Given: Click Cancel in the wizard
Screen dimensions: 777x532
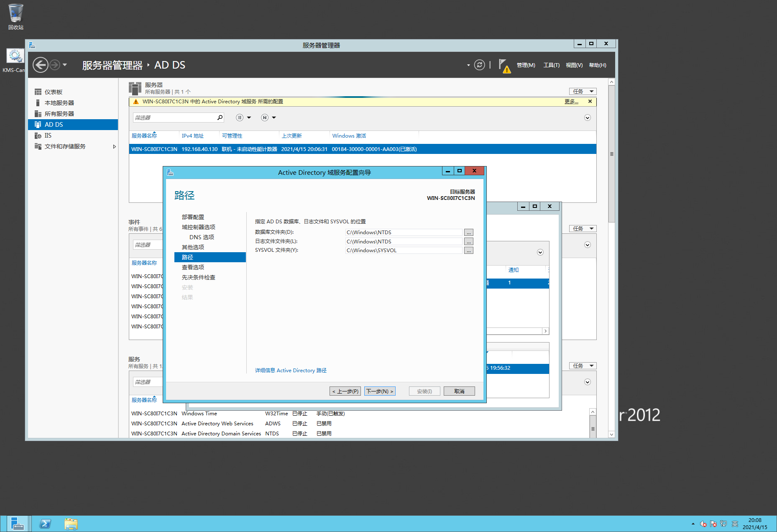Looking at the screenshot, I should [x=459, y=391].
